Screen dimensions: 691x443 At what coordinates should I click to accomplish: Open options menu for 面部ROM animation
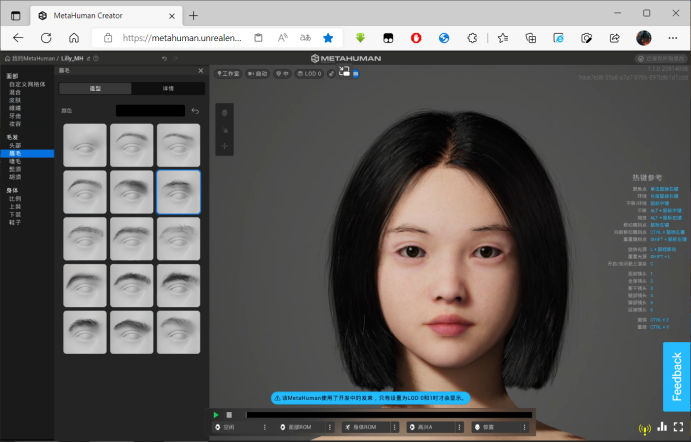pos(330,427)
